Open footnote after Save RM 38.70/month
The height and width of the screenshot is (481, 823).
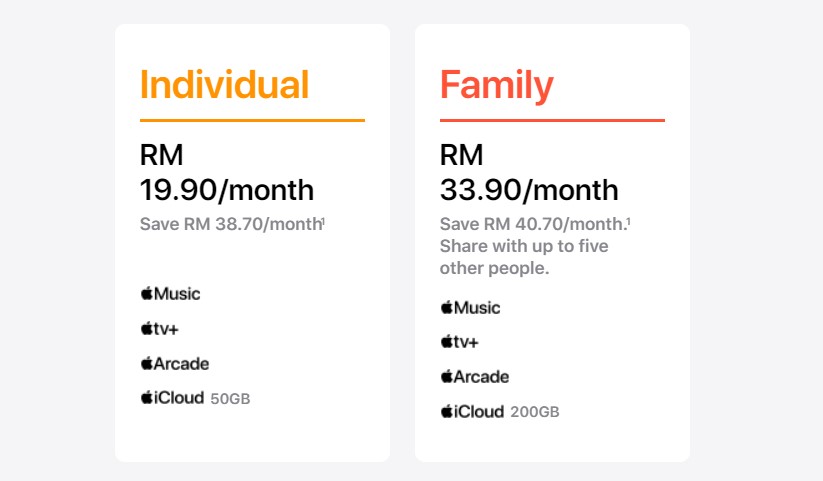[x=323, y=221]
